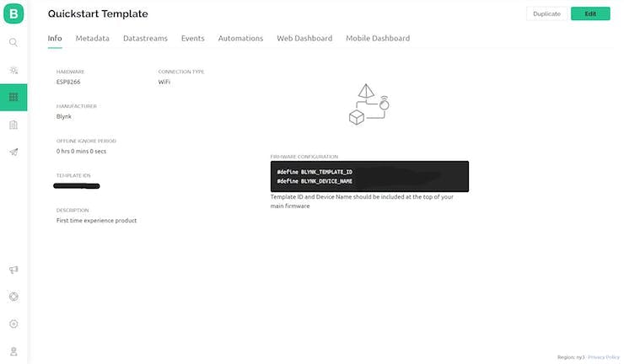Click the Quickstart Template title
The height and width of the screenshot is (364, 624).
point(98,13)
